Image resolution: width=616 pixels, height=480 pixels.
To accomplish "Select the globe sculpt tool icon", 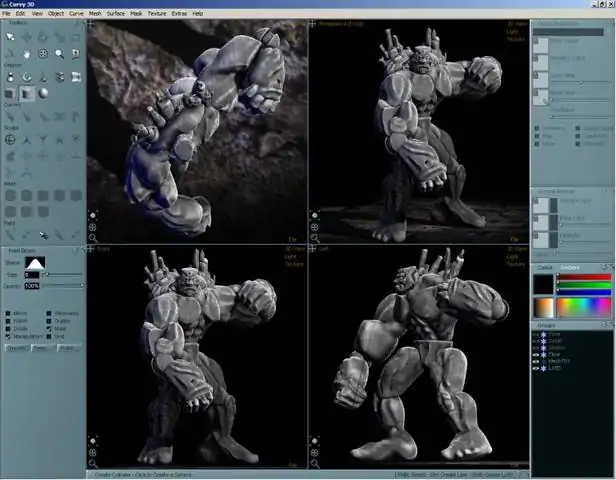I will coord(10,139).
